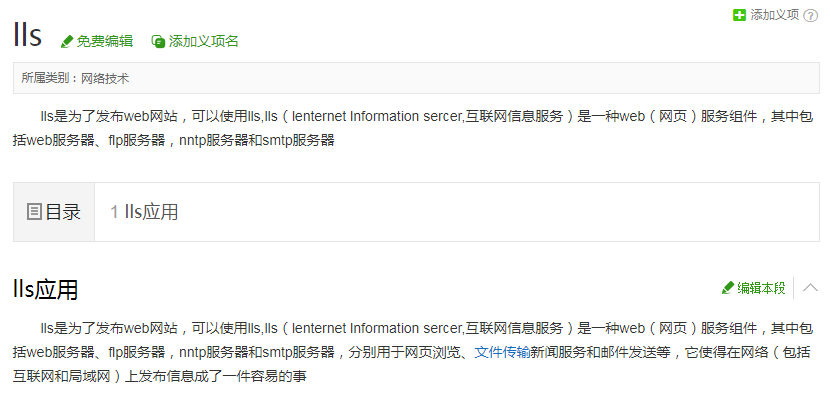Jump to '1 IIs应用' in the table of contents
This screenshot has height=402, width=831.
(x=144, y=212)
